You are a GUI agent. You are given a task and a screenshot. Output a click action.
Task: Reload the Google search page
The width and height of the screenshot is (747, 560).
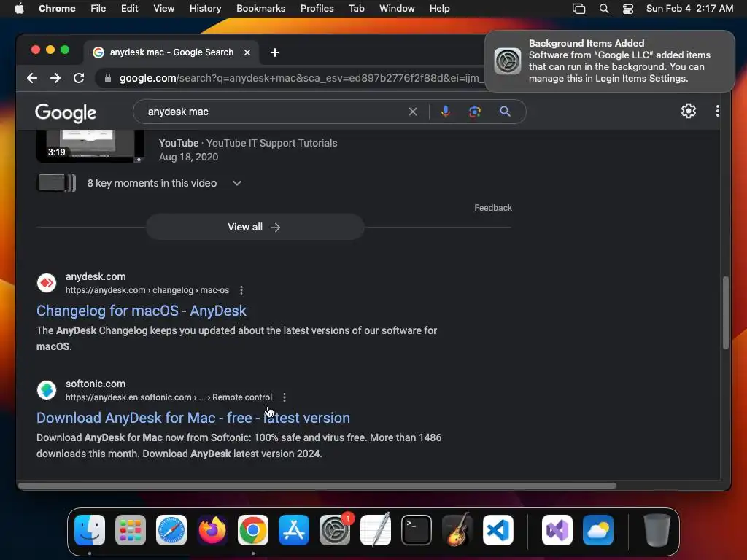pos(79,78)
